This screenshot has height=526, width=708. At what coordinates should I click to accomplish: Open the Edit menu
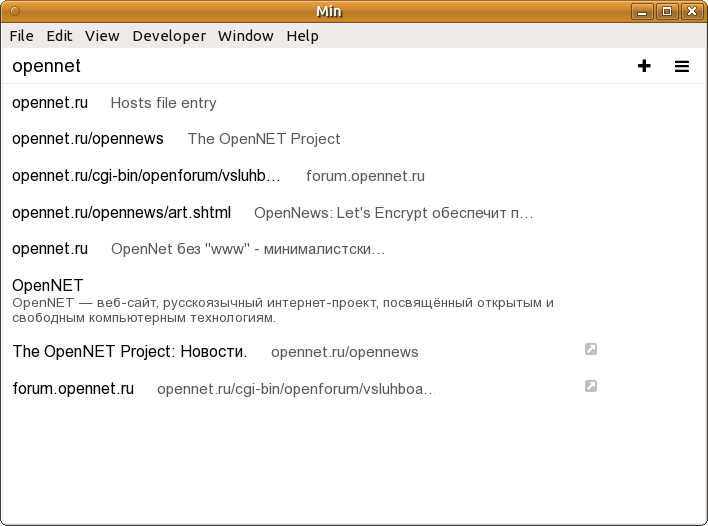[x=59, y=36]
